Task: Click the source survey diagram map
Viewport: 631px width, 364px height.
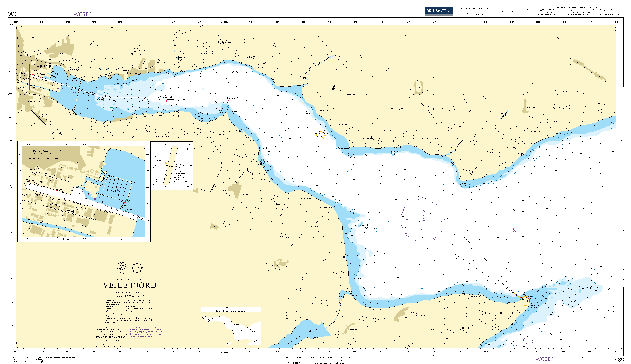Action: tap(231, 330)
